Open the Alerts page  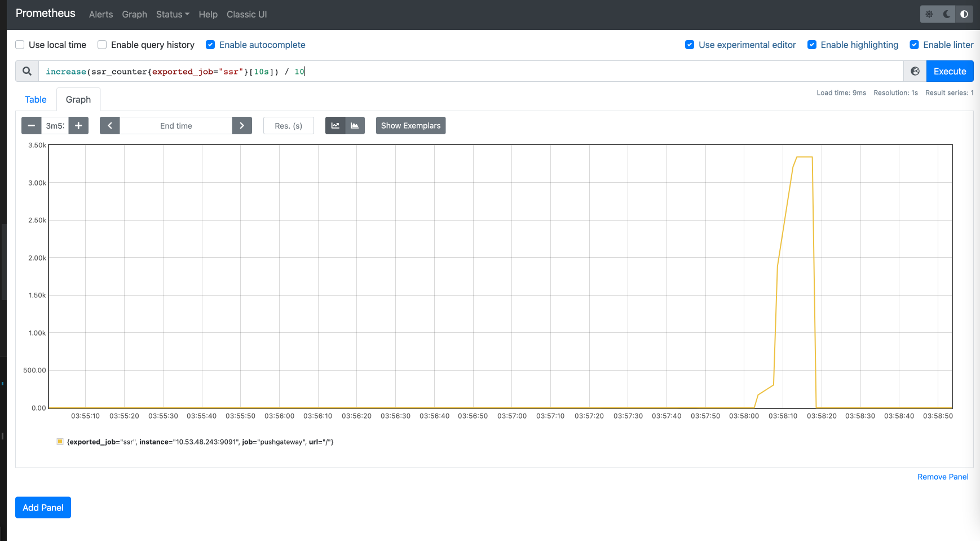click(x=101, y=14)
